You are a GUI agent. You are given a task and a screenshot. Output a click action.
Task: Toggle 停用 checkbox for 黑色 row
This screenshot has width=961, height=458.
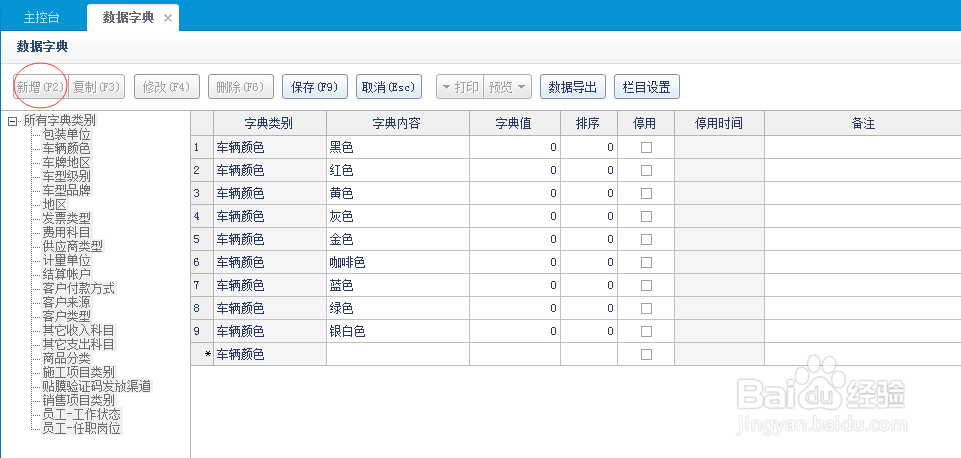pyautogui.click(x=646, y=147)
